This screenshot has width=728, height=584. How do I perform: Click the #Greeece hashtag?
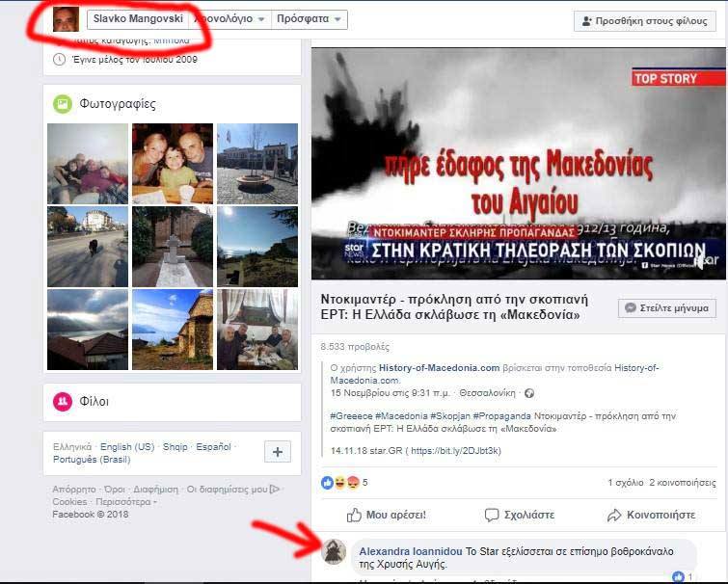[351, 416]
